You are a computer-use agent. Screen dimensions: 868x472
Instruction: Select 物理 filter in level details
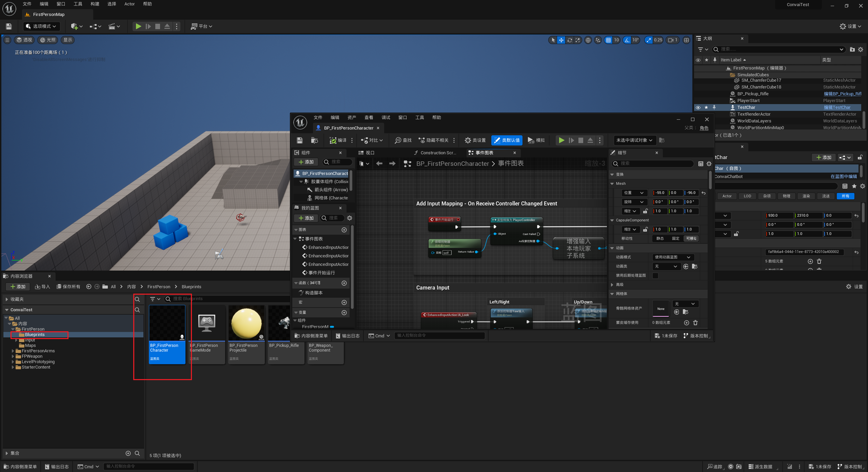(786, 196)
